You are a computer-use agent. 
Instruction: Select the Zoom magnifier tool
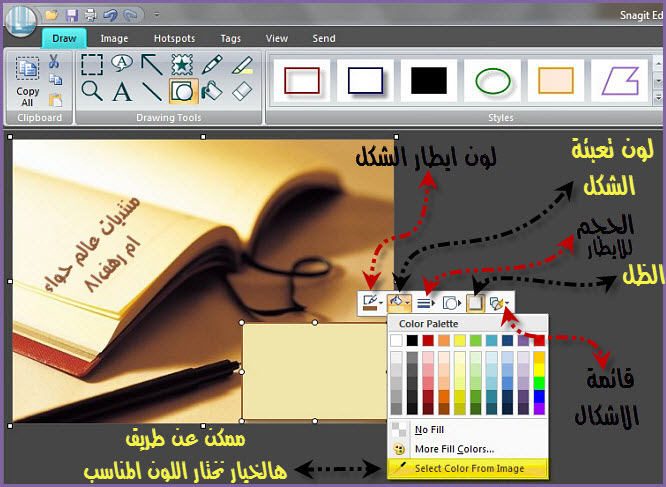(92, 92)
